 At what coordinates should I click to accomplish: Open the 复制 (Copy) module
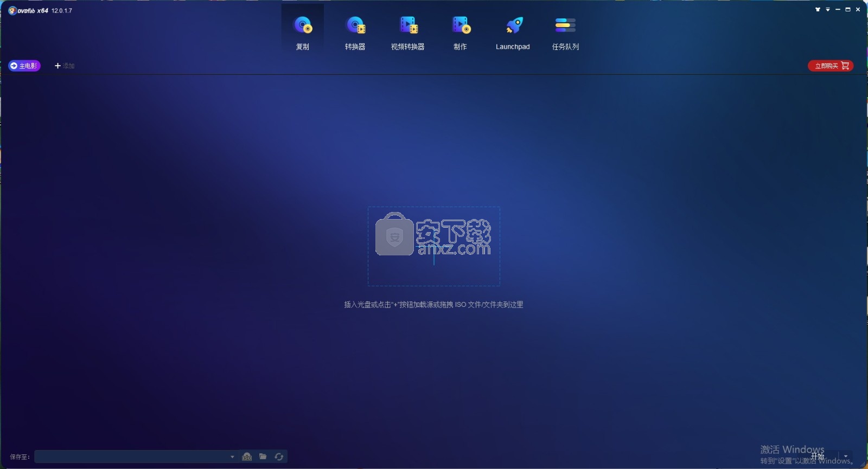[303, 31]
